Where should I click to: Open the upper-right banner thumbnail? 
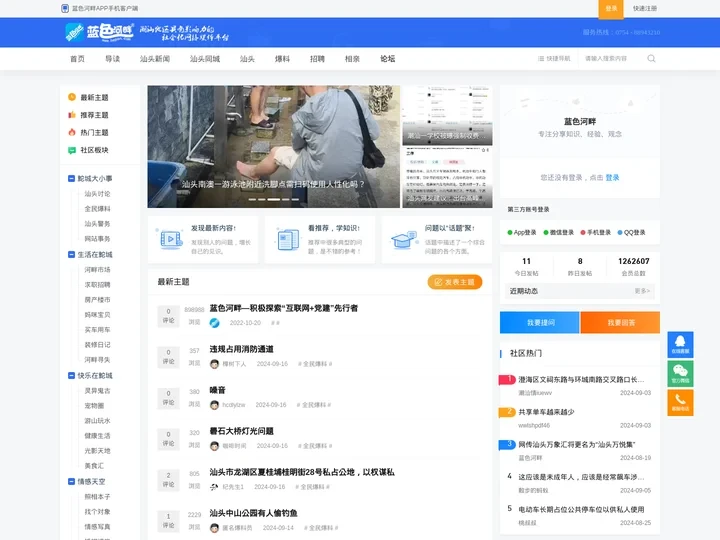click(x=447, y=115)
